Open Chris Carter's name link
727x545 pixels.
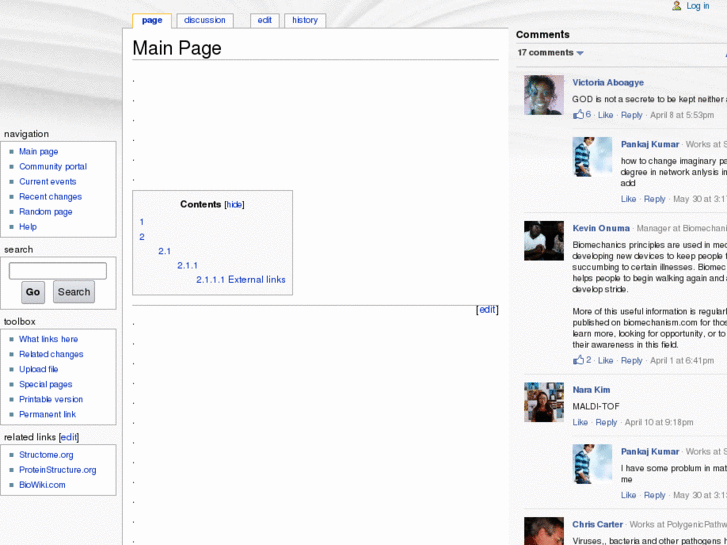coord(597,525)
